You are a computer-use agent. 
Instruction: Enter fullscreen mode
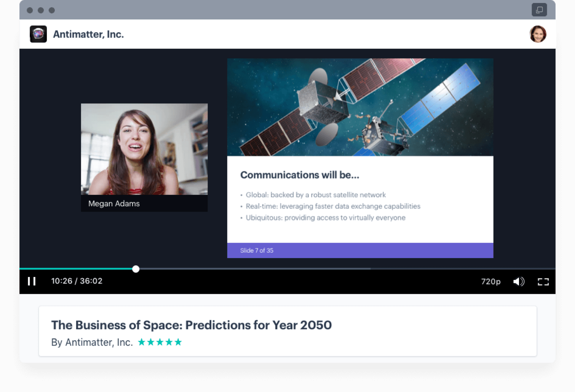[543, 282]
